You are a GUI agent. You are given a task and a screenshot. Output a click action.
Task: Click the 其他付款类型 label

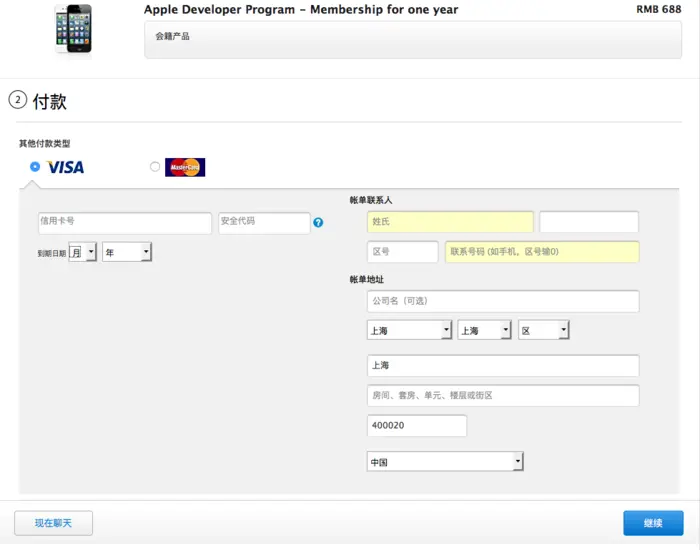tap(45, 143)
